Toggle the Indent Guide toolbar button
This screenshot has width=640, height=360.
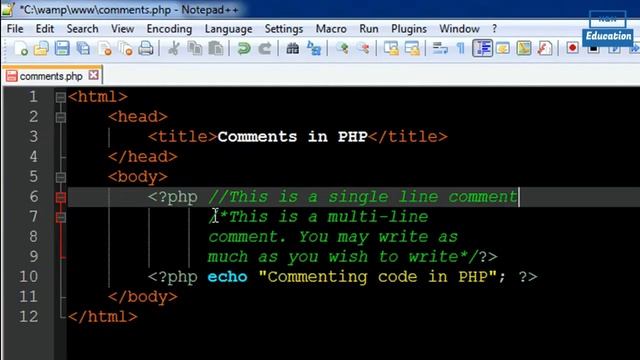coord(482,48)
